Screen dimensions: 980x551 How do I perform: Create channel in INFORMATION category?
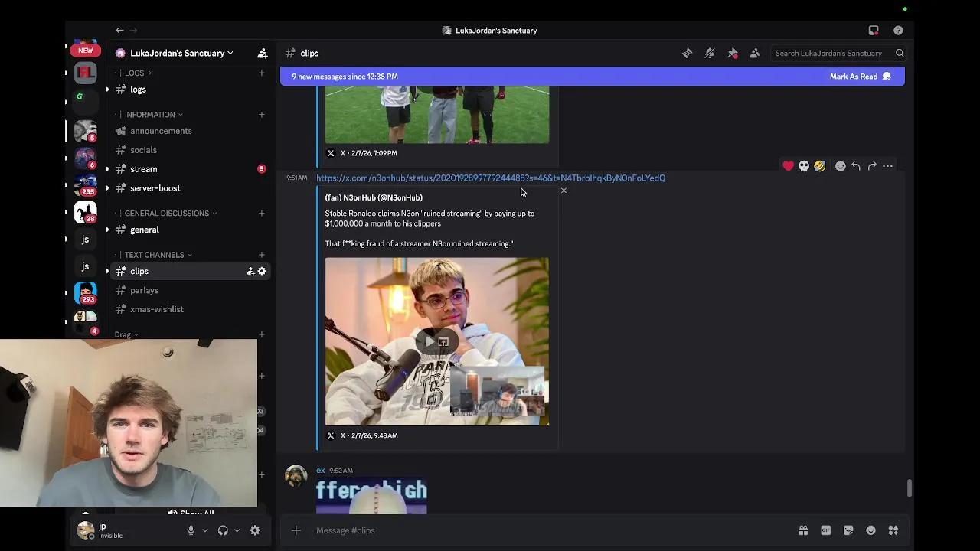click(261, 114)
